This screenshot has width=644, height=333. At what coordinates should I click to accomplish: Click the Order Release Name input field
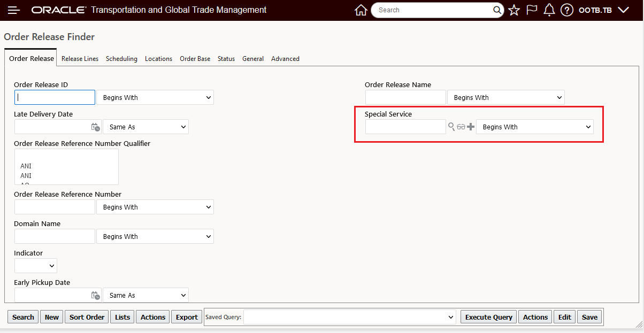click(405, 97)
